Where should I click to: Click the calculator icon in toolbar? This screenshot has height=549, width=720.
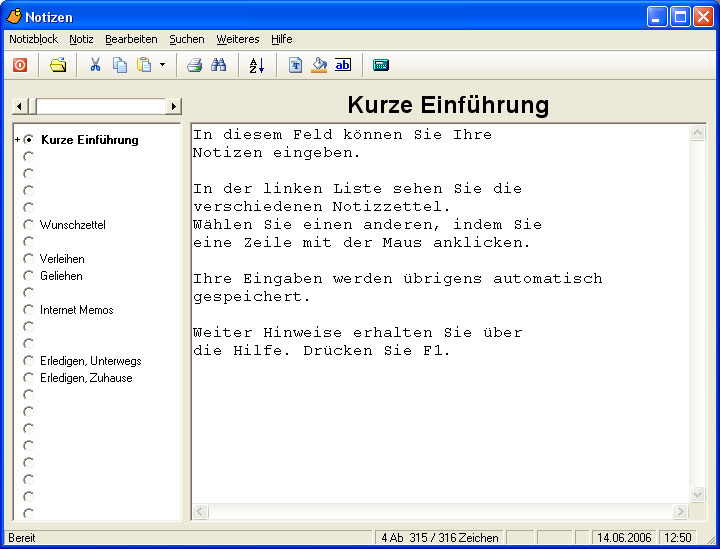tap(380, 65)
